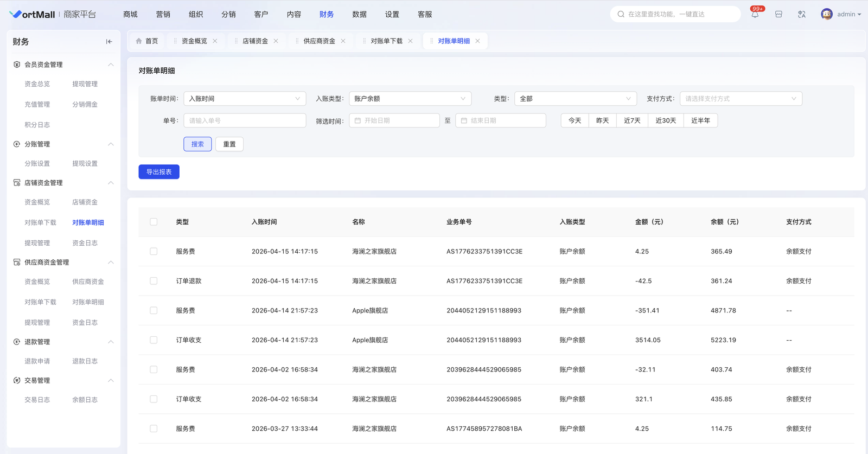Close the 对账单下载 tab
This screenshot has height=454, width=868.
click(410, 41)
